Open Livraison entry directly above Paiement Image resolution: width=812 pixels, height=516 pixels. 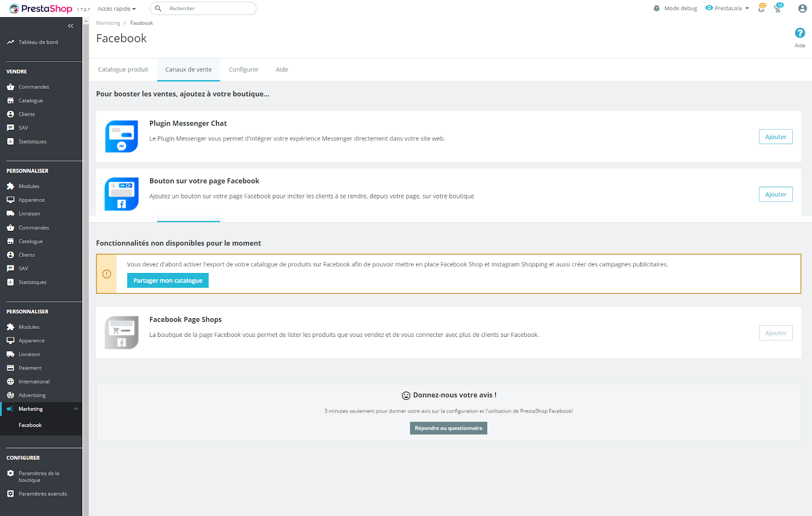(29, 355)
